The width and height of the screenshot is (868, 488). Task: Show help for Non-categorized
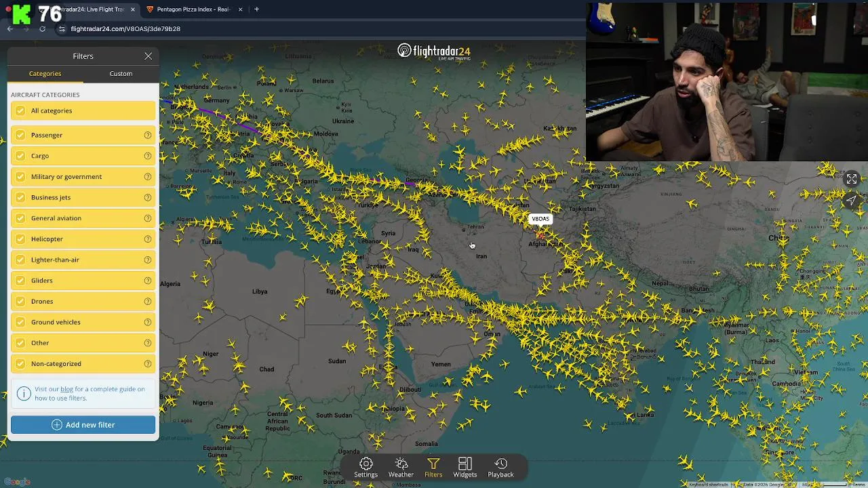click(147, 364)
